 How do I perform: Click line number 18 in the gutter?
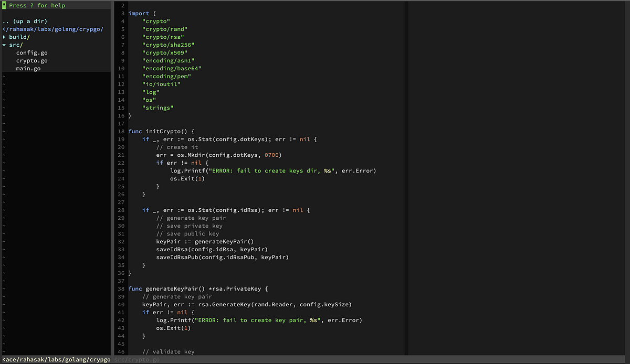click(121, 131)
